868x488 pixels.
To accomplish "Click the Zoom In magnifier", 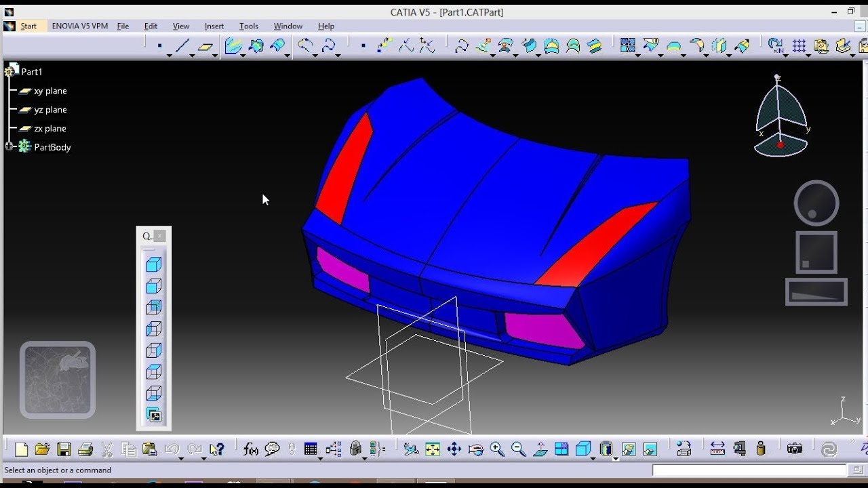I will pyautogui.click(x=497, y=449).
